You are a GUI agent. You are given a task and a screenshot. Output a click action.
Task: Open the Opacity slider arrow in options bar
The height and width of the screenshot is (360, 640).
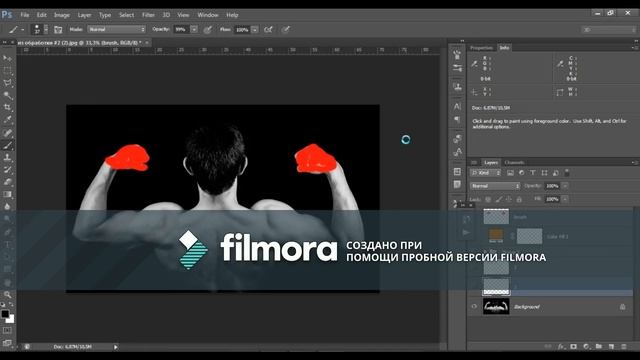click(194, 29)
